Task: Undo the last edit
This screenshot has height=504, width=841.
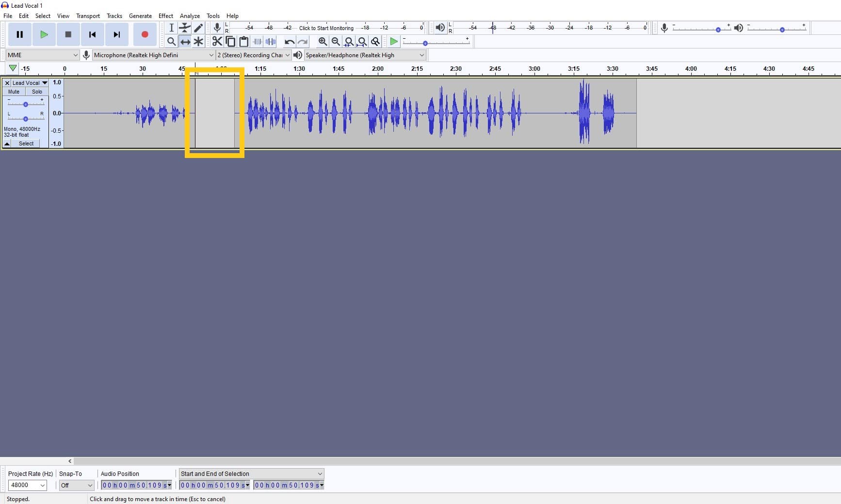Action: (x=289, y=42)
